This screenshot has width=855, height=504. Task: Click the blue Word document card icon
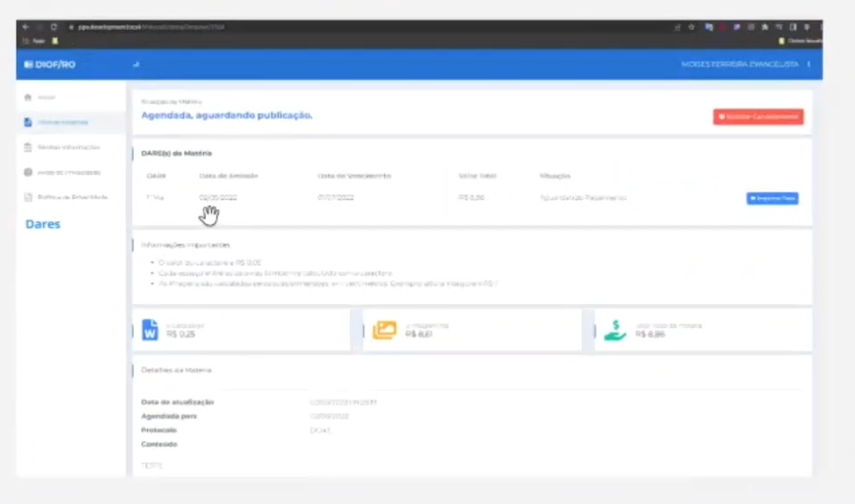tap(150, 329)
